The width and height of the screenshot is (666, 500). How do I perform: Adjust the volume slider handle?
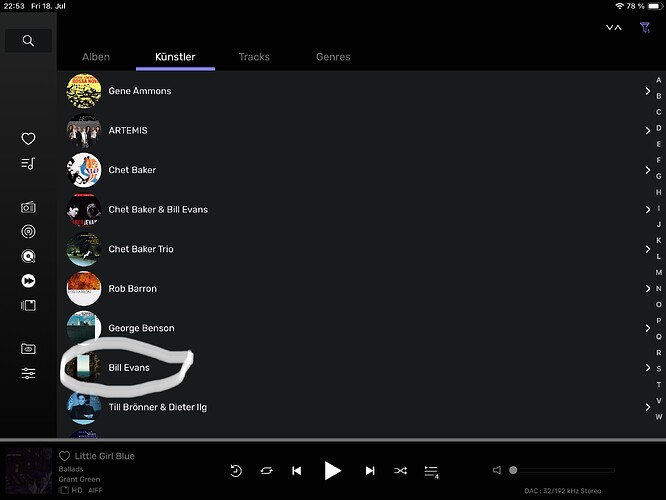(513, 470)
